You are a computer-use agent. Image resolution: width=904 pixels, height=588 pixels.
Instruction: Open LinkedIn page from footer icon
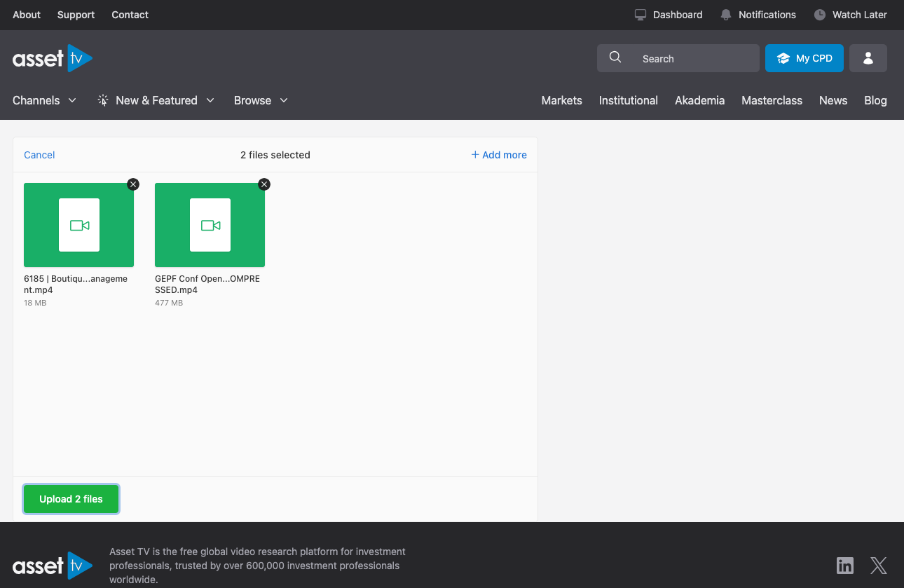pyautogui.click(x=845, y=566)
